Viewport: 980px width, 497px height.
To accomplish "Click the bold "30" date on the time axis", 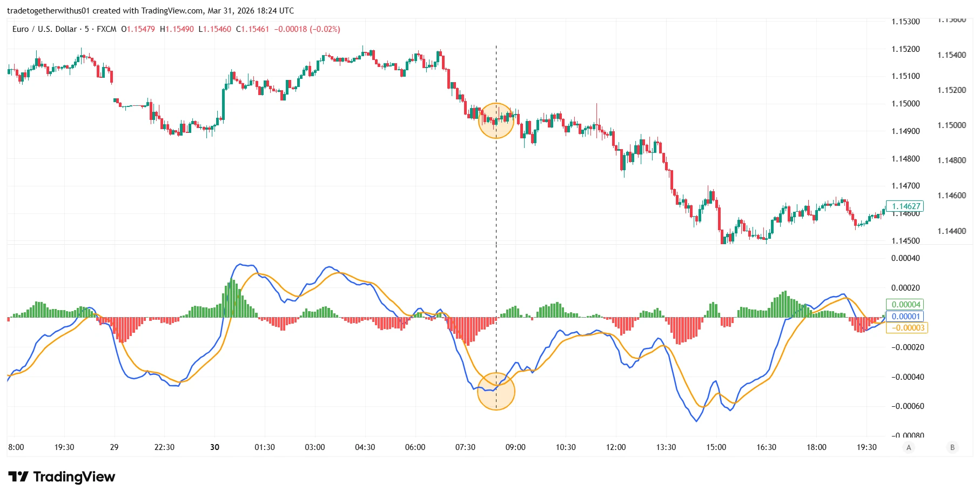I will click(214, 447).
